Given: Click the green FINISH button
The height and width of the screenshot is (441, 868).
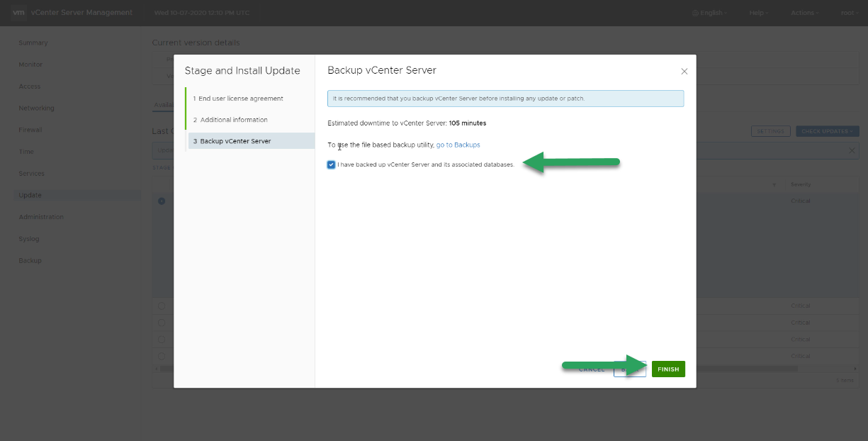Looking at the screenshot, I should (x=668, y=369).
